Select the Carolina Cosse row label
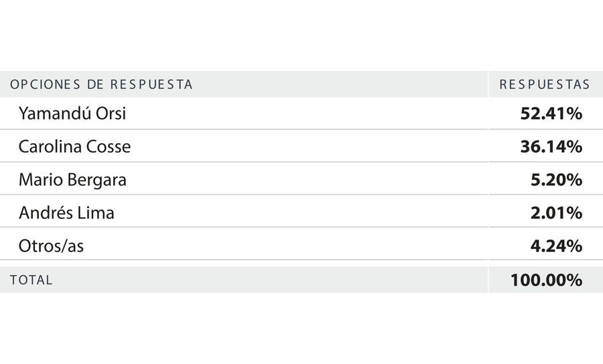This screenshot has height=364, width=603. coord(74,147)
